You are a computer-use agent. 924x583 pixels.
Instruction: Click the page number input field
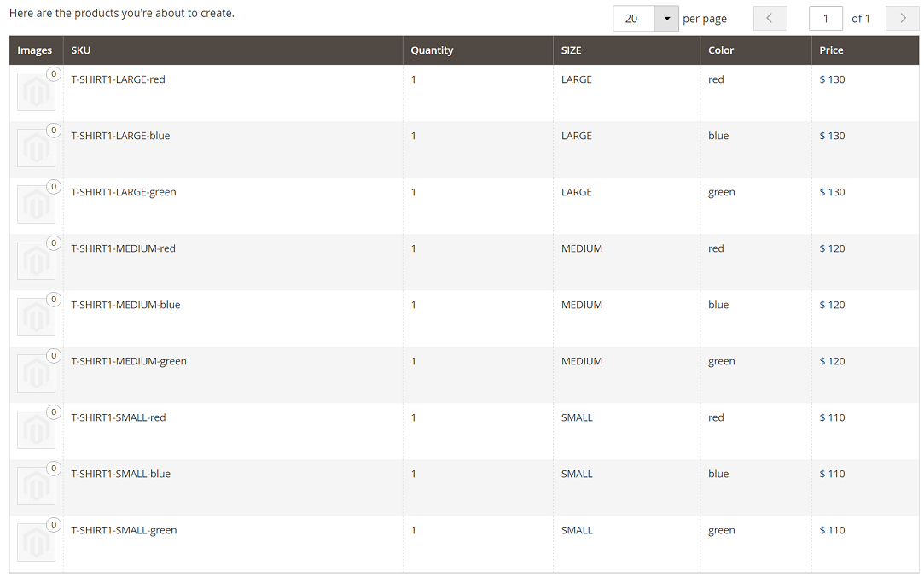pos(825,18)
